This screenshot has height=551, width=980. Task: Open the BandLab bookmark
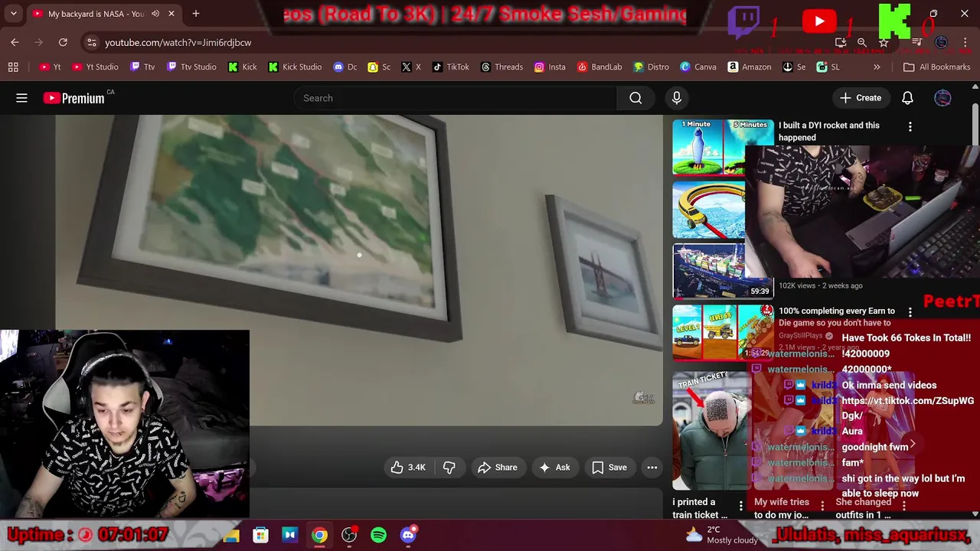tap(599, 67)
